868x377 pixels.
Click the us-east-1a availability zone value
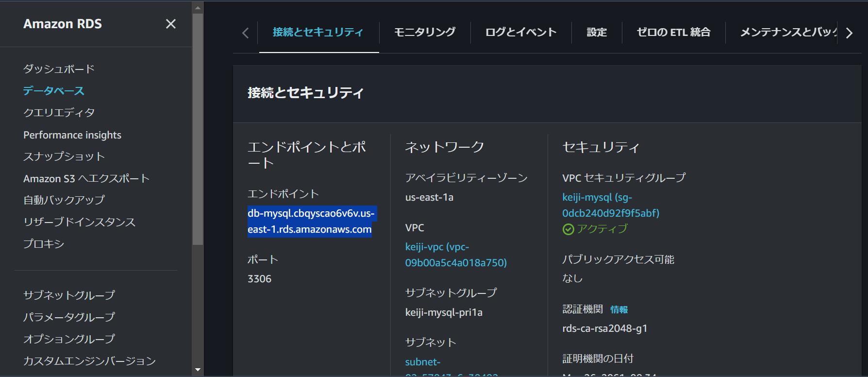(x=429, y=197)
